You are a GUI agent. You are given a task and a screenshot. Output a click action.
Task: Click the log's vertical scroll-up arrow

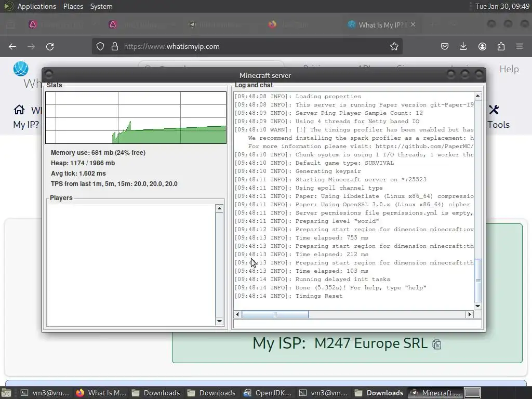coord(478,96)
